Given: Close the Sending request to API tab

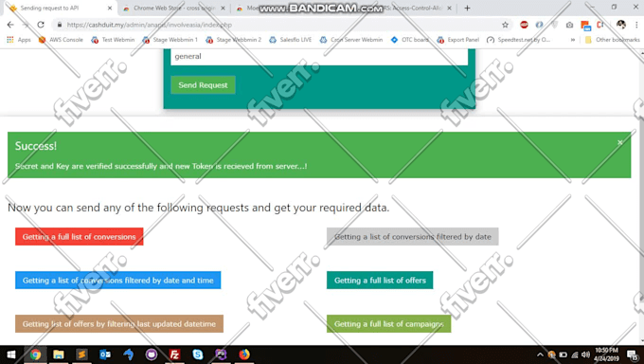Looking at the screenshot, I should point(110,9).
